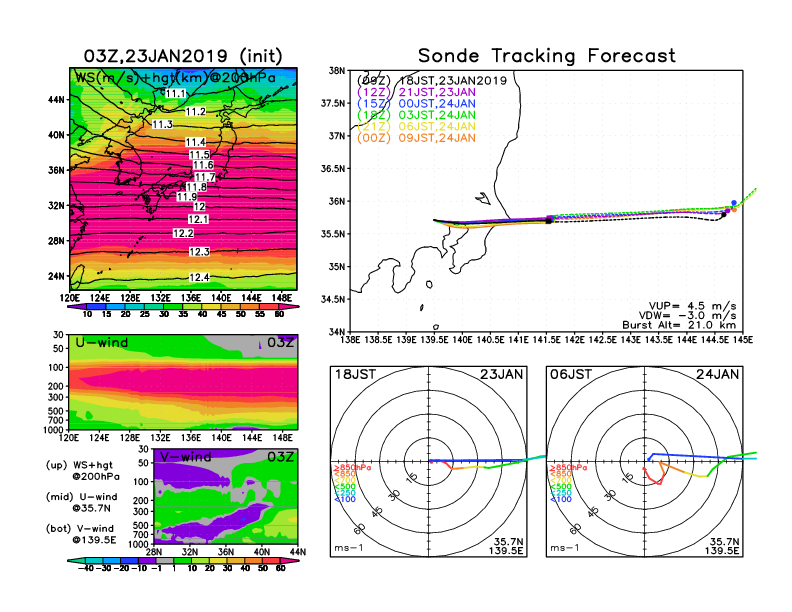Click the purple 10 swatch on wind-speed colorbar
Viewport: 792px width, 612px height.
(x=77, y=306)
